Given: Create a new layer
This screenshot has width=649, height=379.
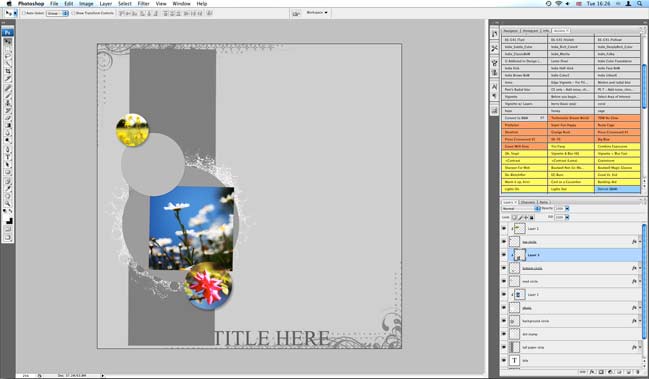Looking at the screenshot, I should [x=629, y=372].
